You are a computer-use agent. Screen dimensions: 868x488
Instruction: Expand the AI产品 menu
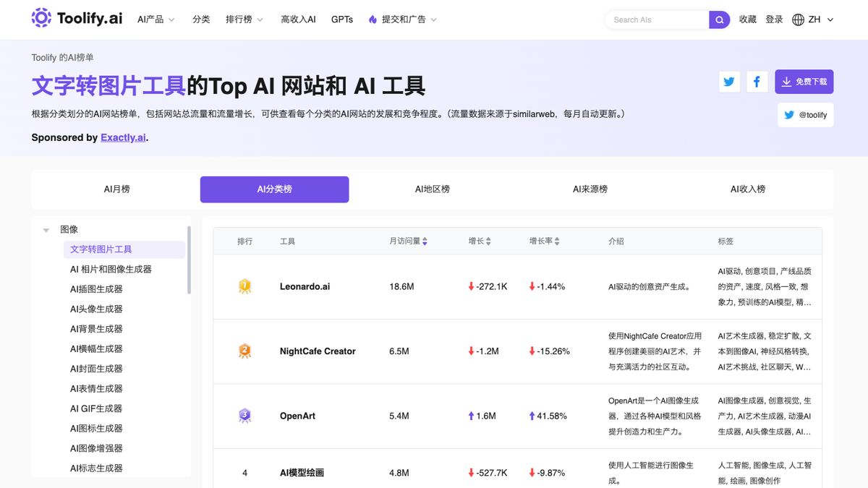pyautogui.click(x=156, y=20)
